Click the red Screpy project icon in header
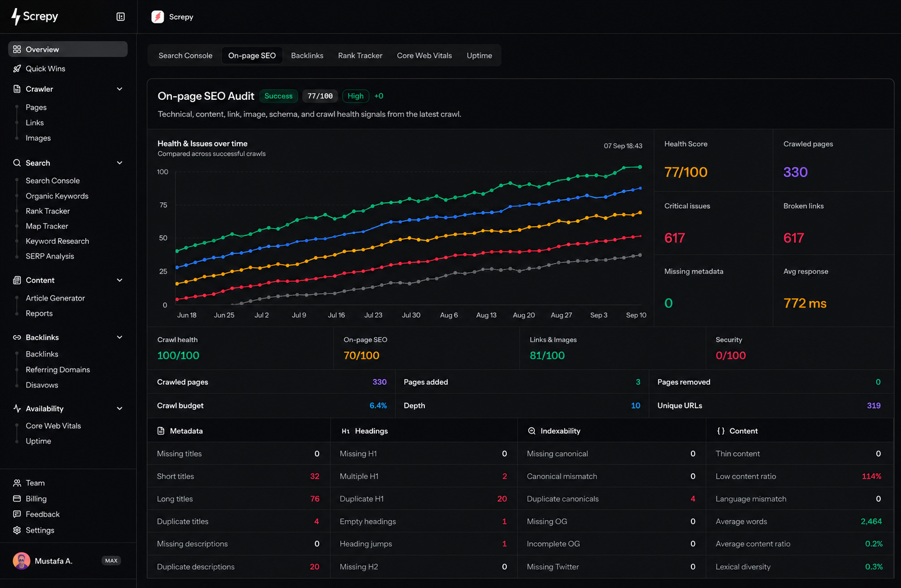 click(x=158, y=17)
